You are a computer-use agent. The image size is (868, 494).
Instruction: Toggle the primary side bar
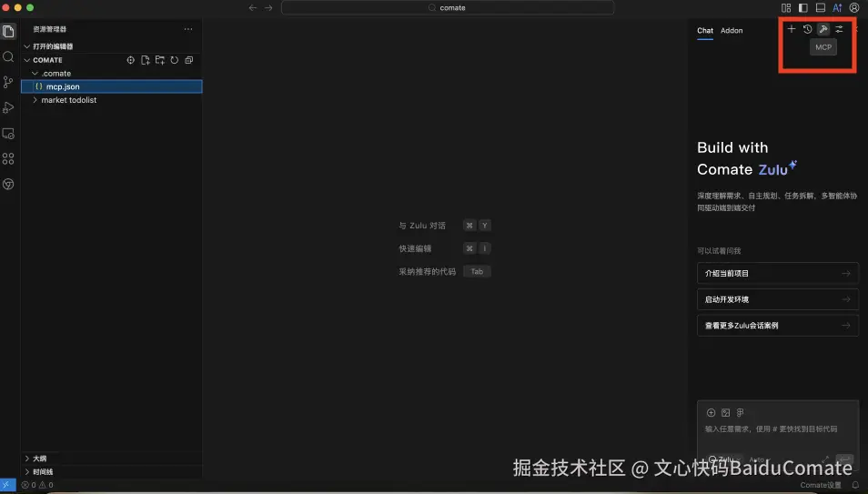[803, 8]
